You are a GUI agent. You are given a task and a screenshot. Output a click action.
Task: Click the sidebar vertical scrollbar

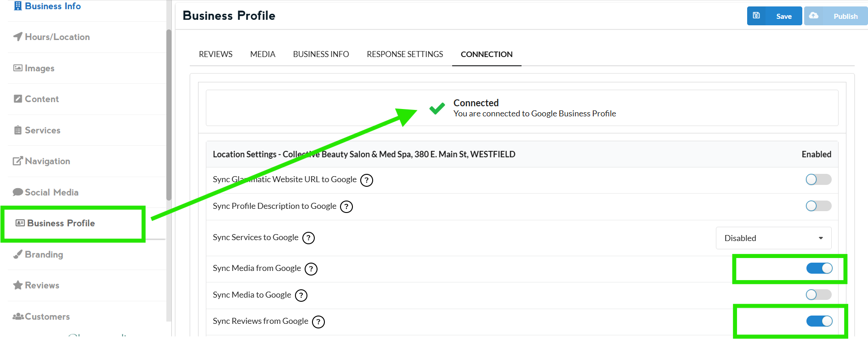coord(169,115)
